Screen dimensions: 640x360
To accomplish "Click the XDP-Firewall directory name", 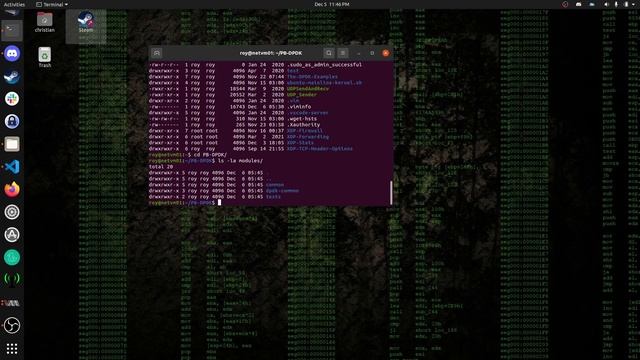I will click(x=304, y=131).
